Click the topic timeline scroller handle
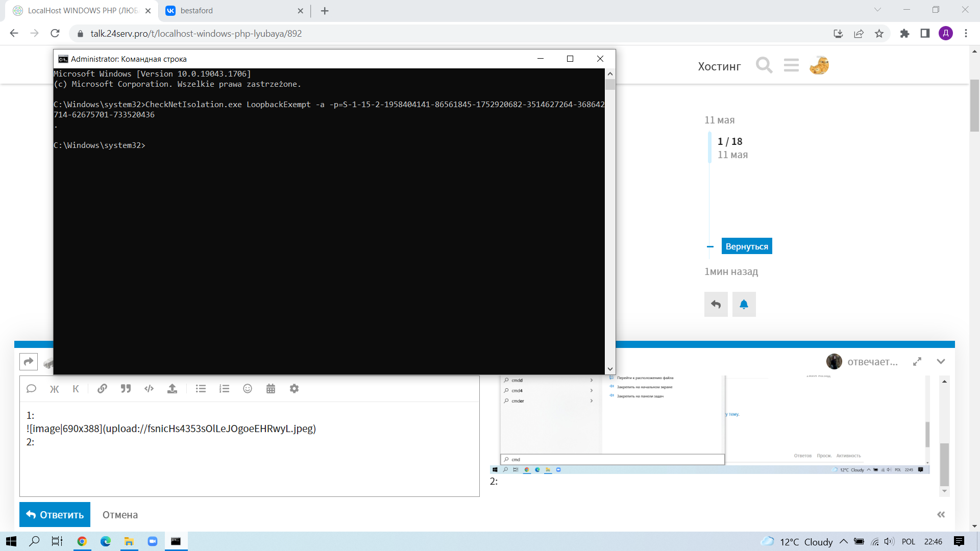This screenshot has height=551, width=980. coord(710,147)
